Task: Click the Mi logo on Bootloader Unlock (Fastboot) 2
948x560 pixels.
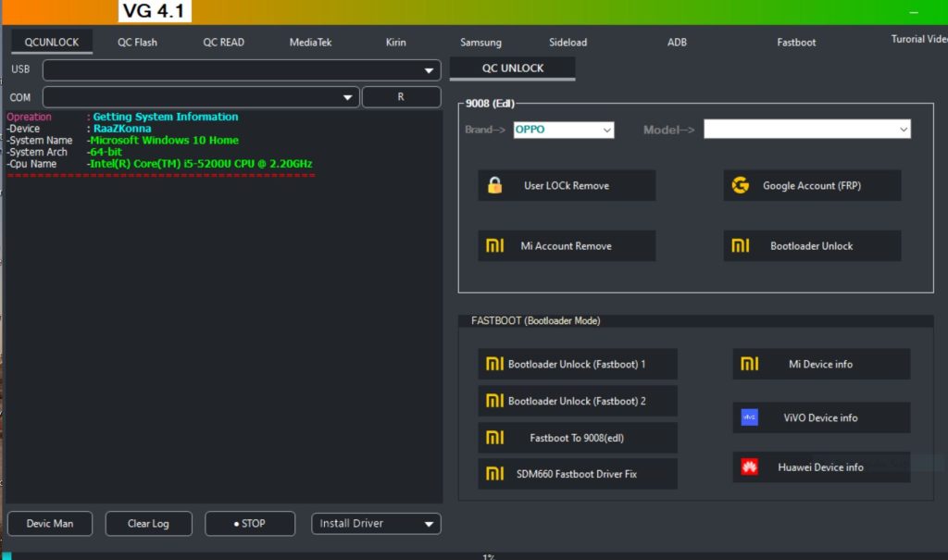Action: pyautogui.click(x=494, y=401)
